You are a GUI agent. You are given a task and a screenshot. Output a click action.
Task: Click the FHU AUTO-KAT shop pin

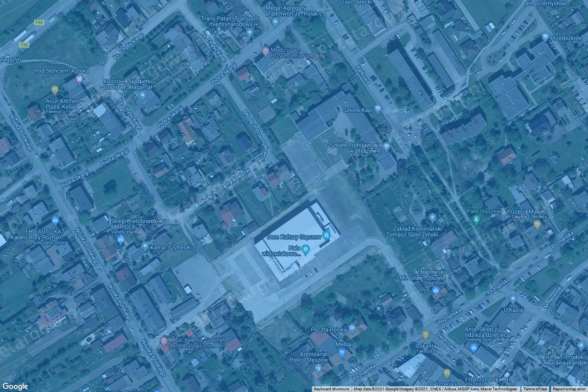click(x=56, y=221)
